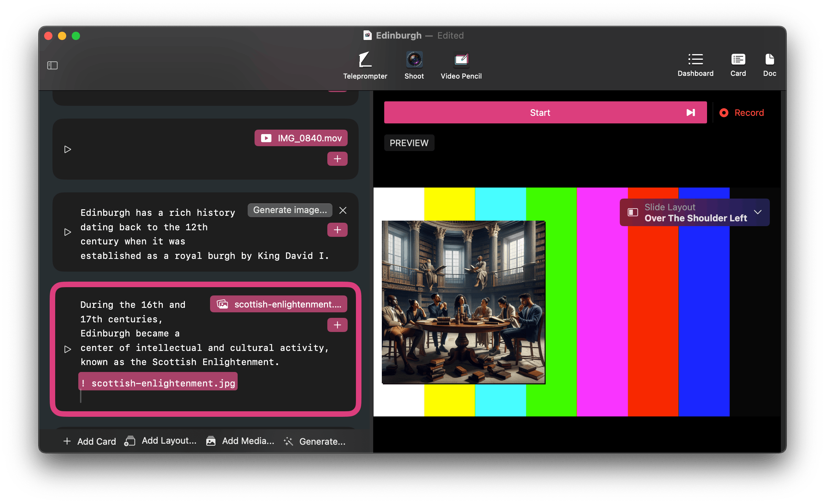Open the Generate menu with sparkles
825x504 pixels.
tap(315, 441)
